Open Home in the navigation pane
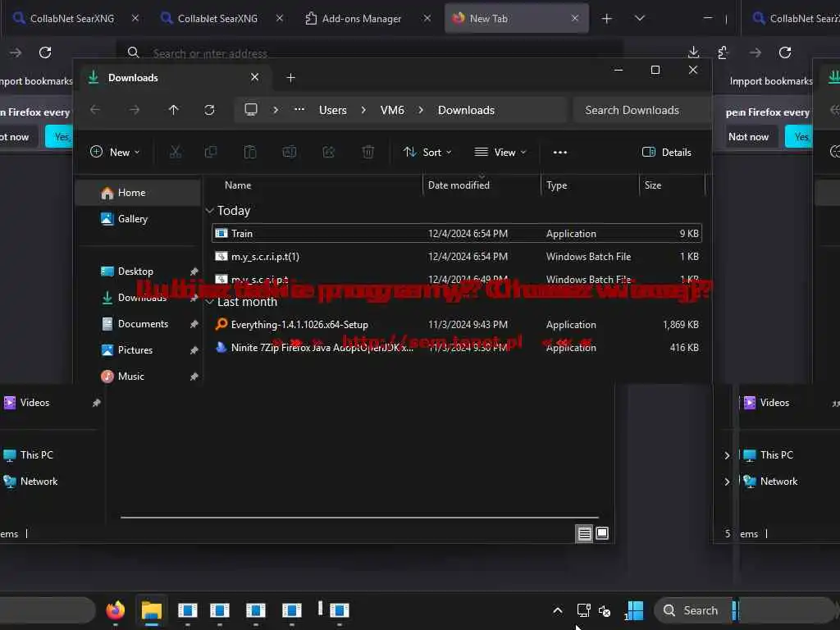 point(138,192)
